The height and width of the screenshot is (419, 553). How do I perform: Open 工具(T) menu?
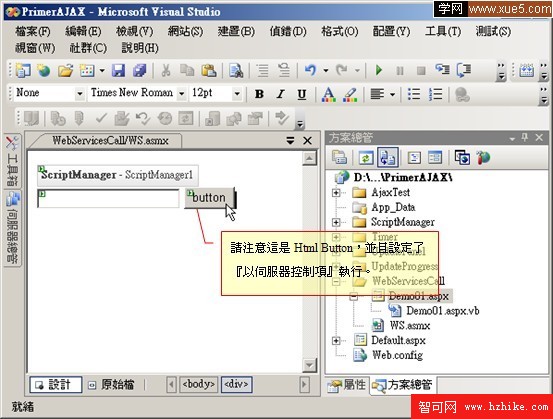click(443, 31)
